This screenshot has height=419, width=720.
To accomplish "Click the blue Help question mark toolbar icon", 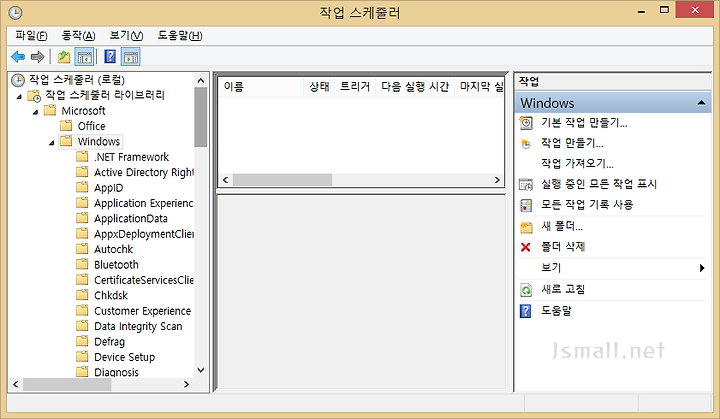I will click(110, 57).
